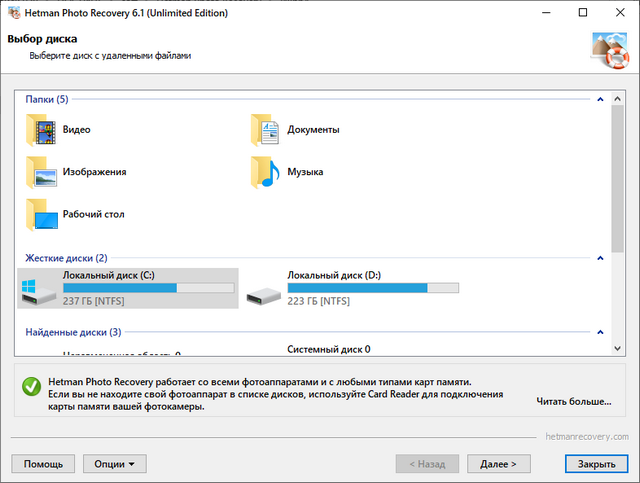Select the Рабочий стол folder icon
This screenshot has height=483, width=640.
41,214
